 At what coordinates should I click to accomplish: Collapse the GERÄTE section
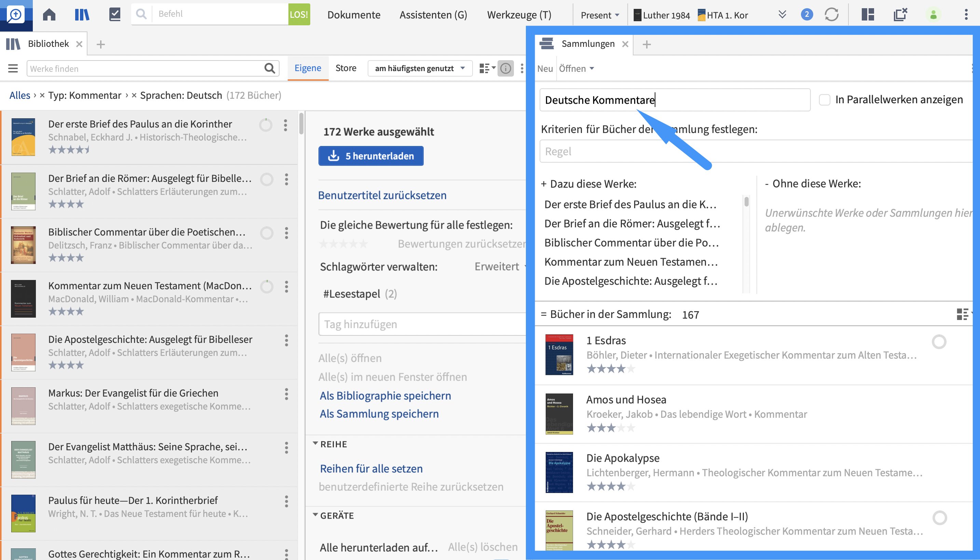pyautogui.click(x=315, y=515)
